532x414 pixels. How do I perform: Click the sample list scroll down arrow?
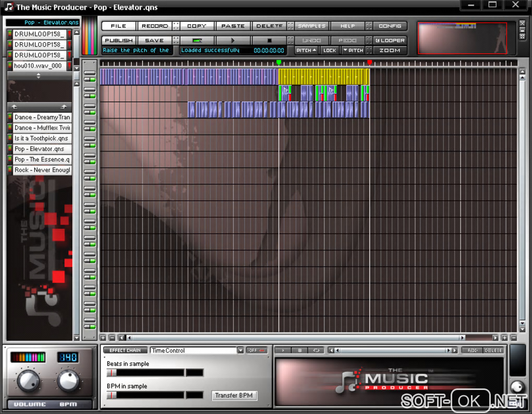point(77,68)
